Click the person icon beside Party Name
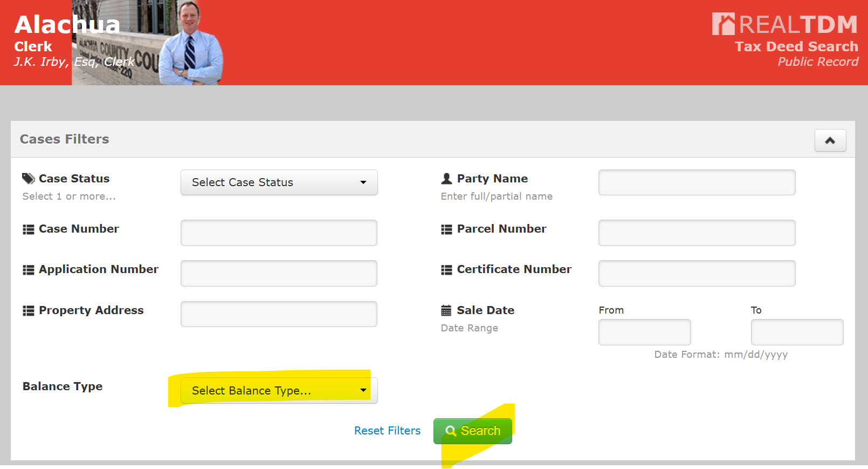The height and width of the screenshot is (469, 868). tap(446, 179)
